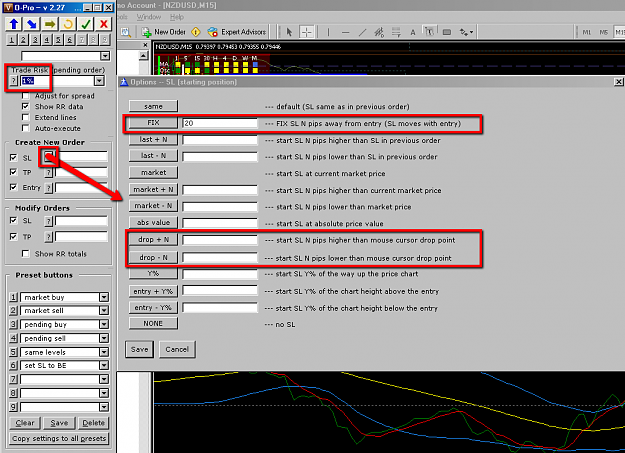Click the red X cancel icon
Screen dimensions: 625x453
pos(104,24)
